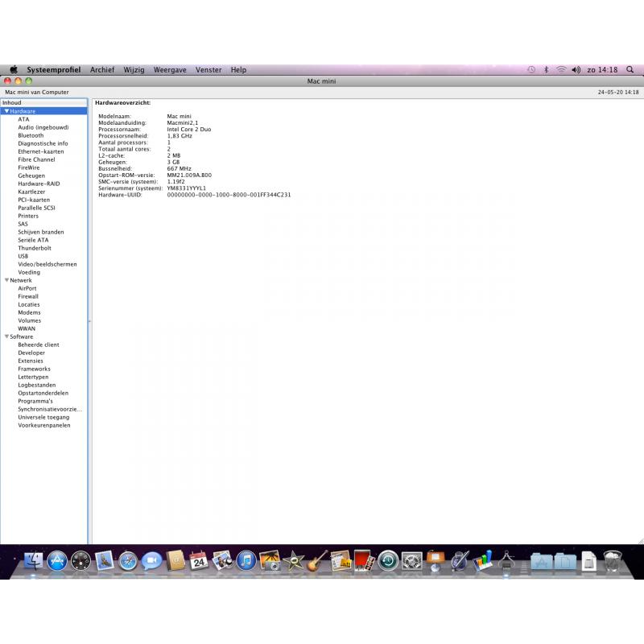Click Time Machine status icon in menu bar
The image size is (644, 644).
pos(531,70)
